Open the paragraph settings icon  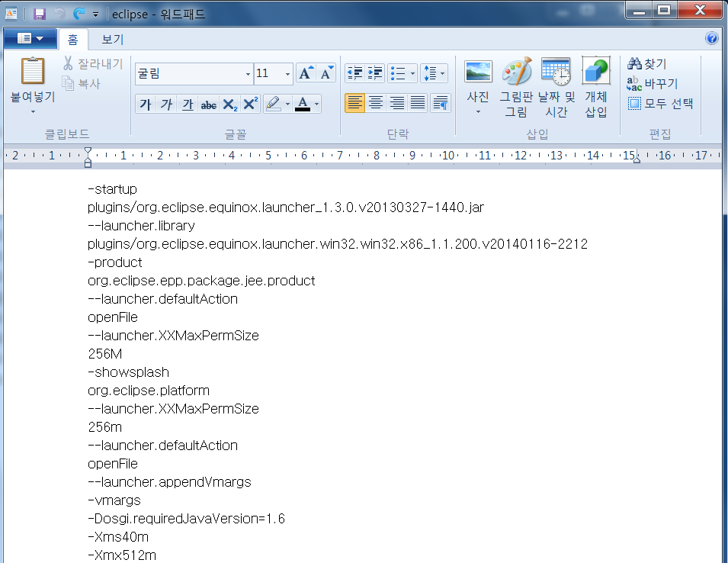click(x=441, y=103)
